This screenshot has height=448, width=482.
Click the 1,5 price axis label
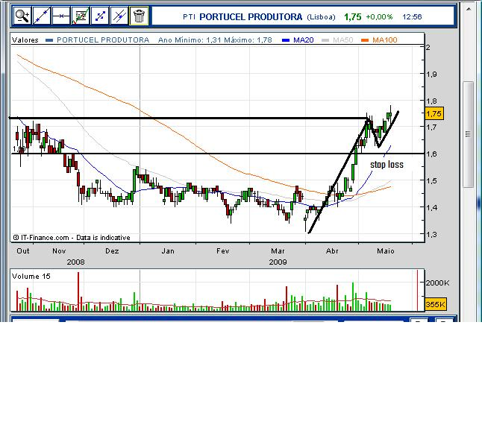point(431,180)
